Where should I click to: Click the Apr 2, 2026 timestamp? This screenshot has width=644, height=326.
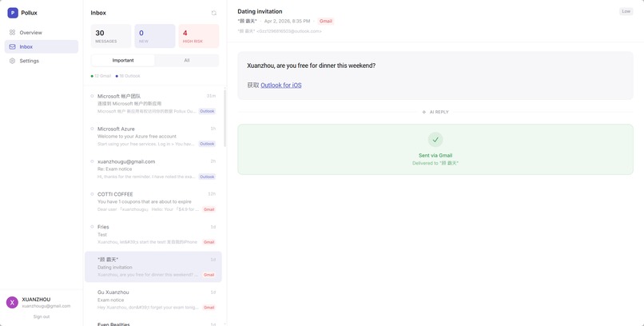click(287, 21)
